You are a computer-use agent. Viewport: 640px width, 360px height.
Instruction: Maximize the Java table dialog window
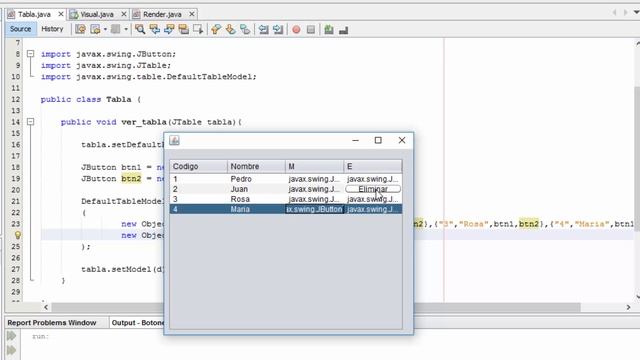(x=378, y=140)
